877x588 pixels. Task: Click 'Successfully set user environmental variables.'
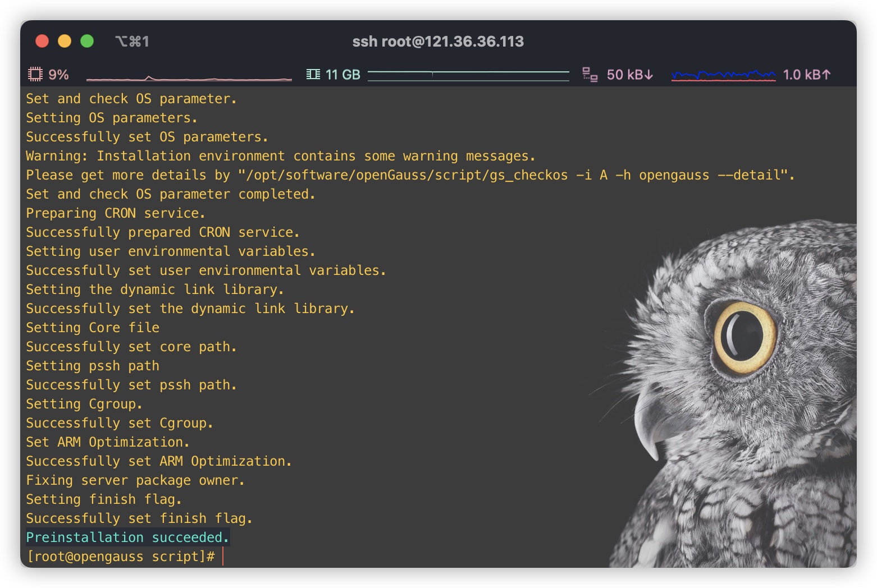206,270
